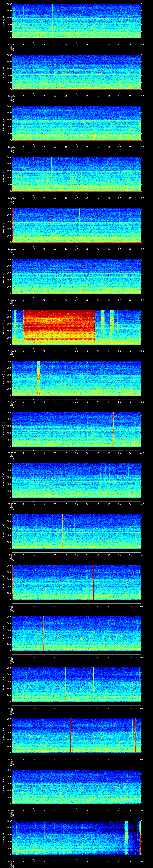This screenshot has height=868, width=153.
Task: Select the red vertical line in the 22:01:00 panel
Action: click(x=53, y=21)
